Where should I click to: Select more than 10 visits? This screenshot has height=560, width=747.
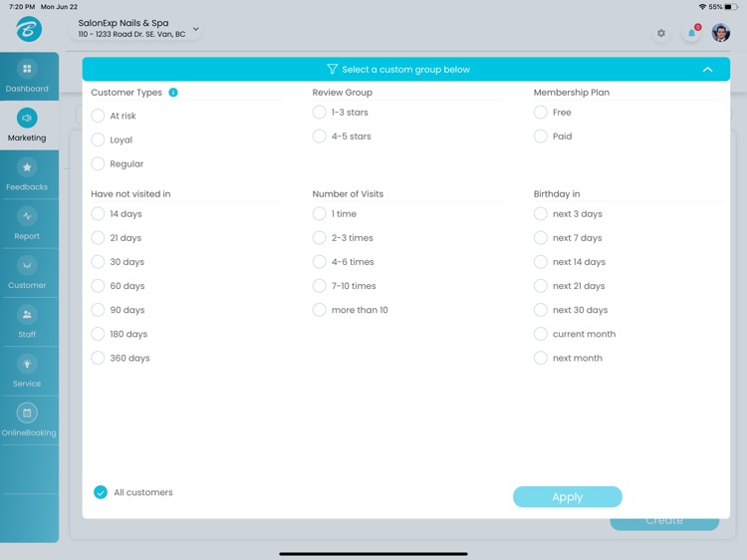[319, 310]
